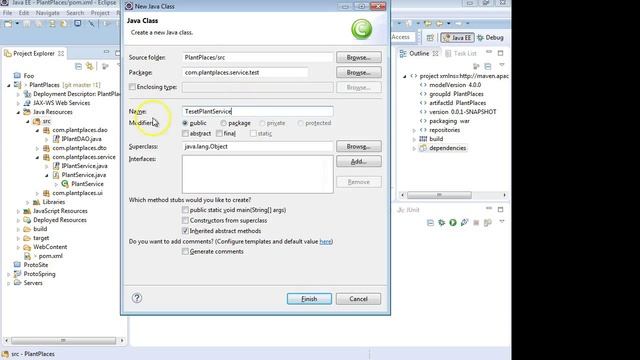The width and height of the screenshot is (640, 360).
Task: Collapse the Java Resources node arrow
Action: [x=18, y=112]
